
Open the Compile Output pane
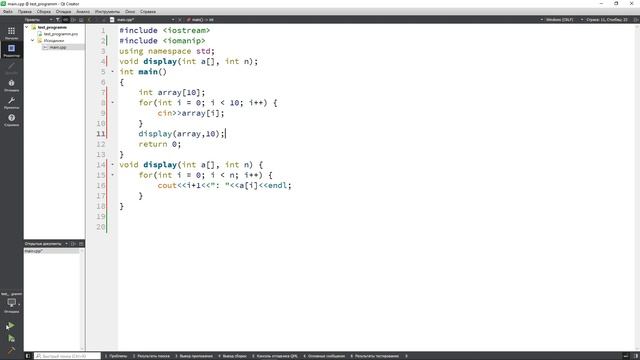click(x=232, y=356)
